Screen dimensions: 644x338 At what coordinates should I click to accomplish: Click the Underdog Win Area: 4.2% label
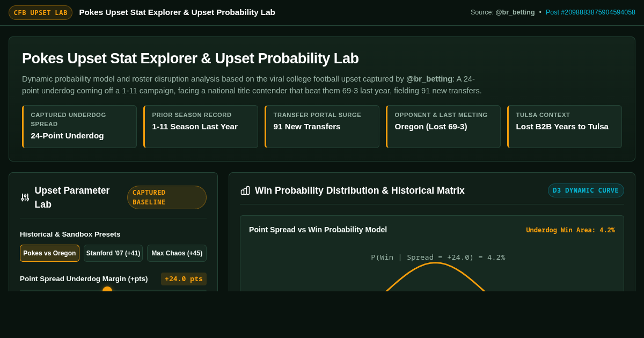[x=570, y=230]
